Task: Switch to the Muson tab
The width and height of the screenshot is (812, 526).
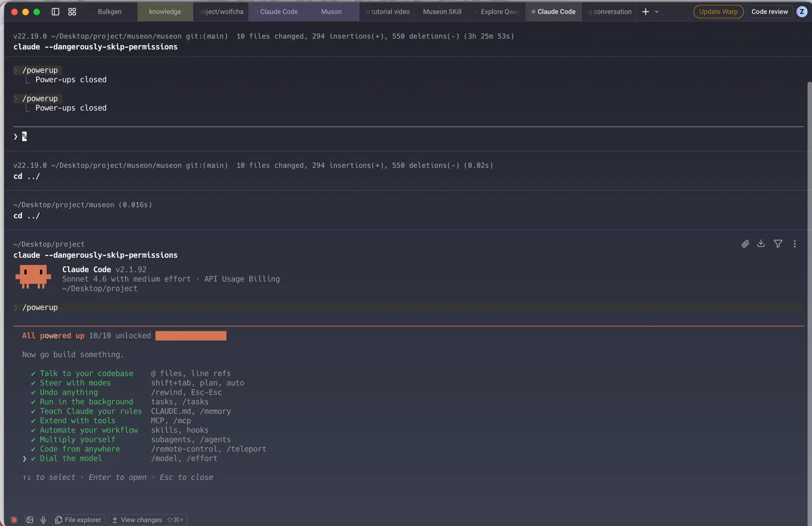Action: tap(331, 12)
